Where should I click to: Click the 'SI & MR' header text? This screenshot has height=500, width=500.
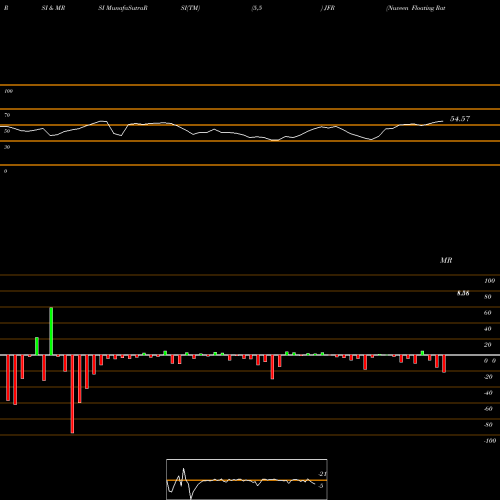tap(53, 8)
